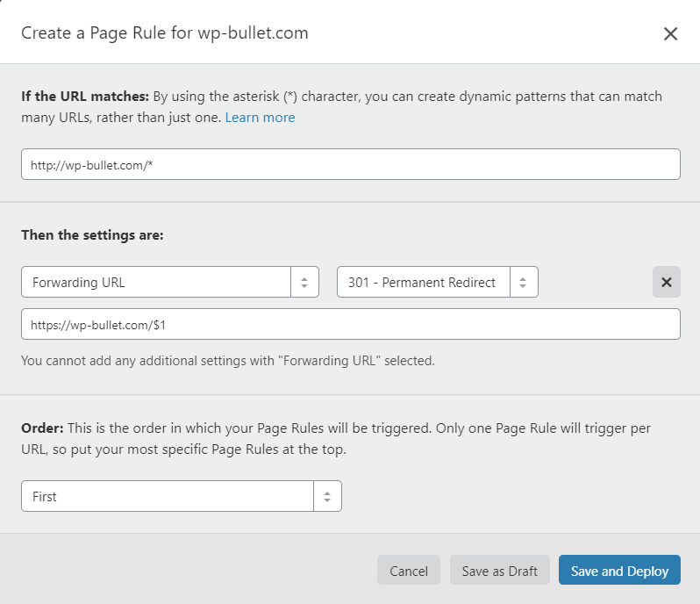Remove the Forwarding URL setting row
Image resolution: width=700 pixels, height=604 pixels.
[666, 282]
